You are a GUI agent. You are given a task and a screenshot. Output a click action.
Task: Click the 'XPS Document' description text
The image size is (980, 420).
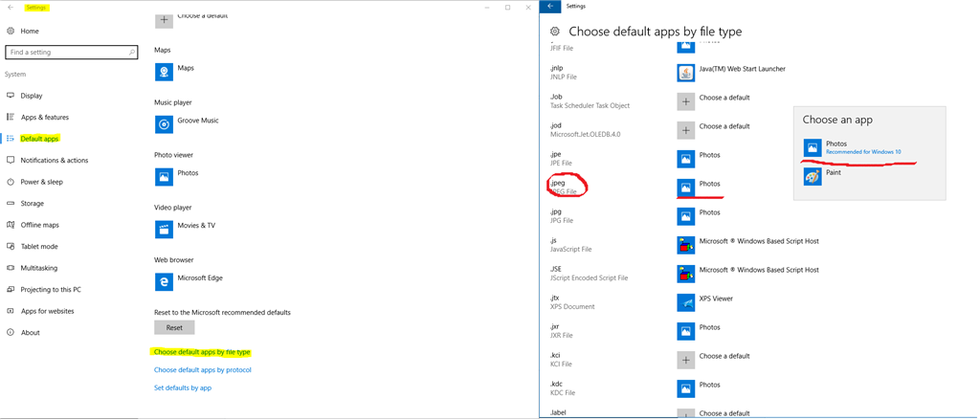(x=572, y=307)
